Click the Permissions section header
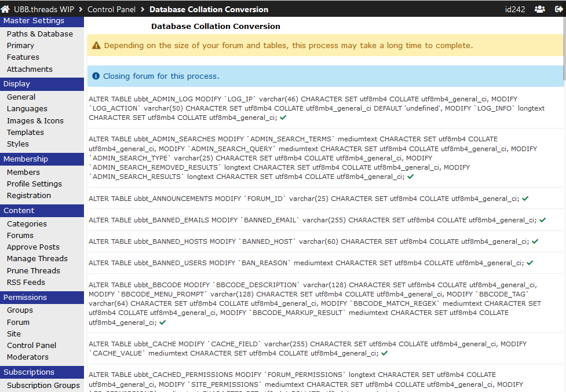566x392 pixels. 42,298
